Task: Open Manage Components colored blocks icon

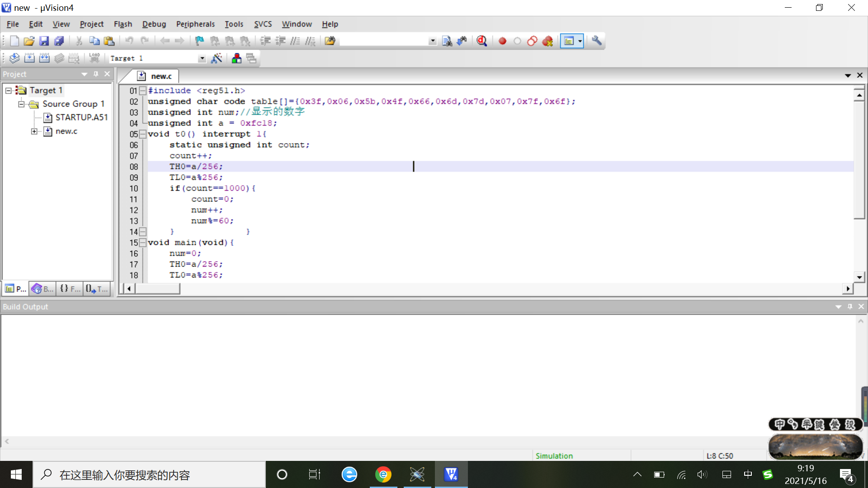Action: tap(236, 58)
